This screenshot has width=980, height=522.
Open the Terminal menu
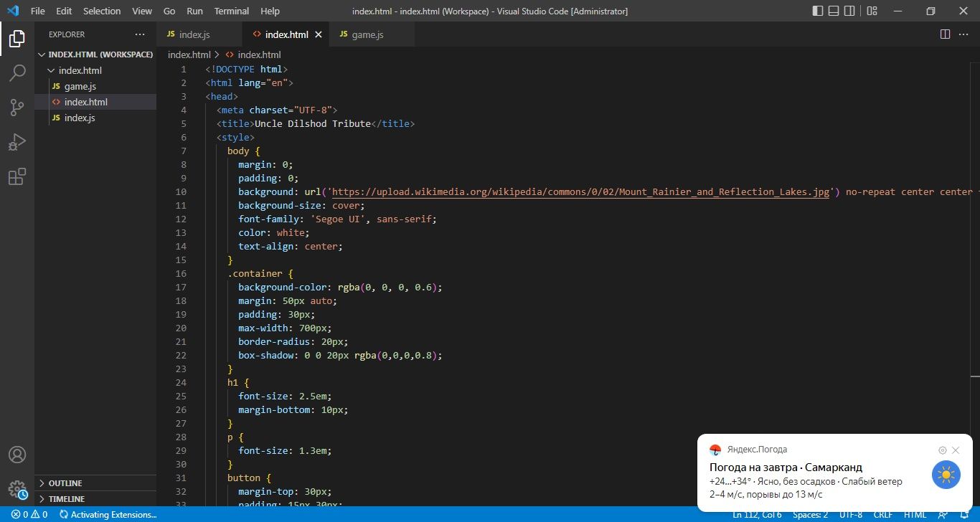tap(232, 11)
